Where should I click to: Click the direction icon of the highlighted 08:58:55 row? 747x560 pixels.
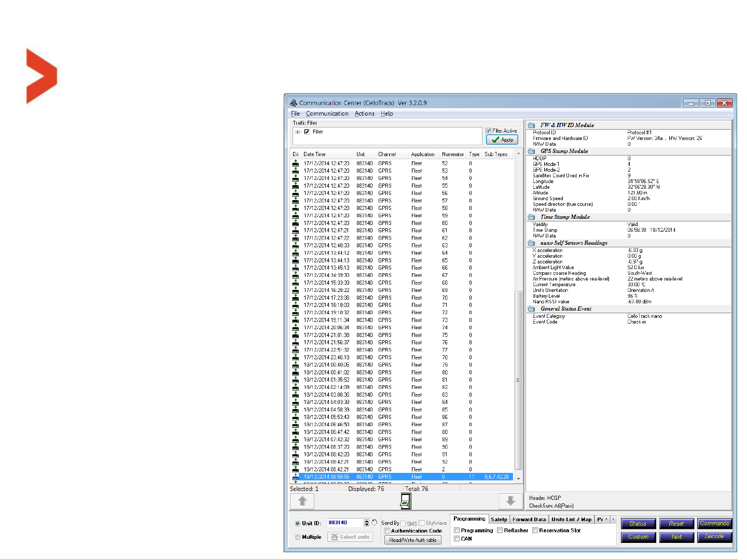(x=295, y=477)
